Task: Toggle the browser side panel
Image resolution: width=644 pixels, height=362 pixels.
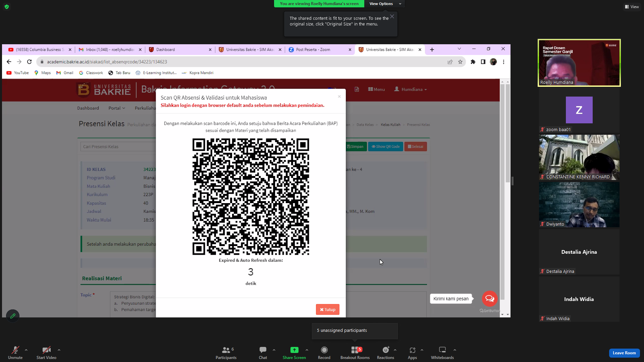Action: click(483, 62)
